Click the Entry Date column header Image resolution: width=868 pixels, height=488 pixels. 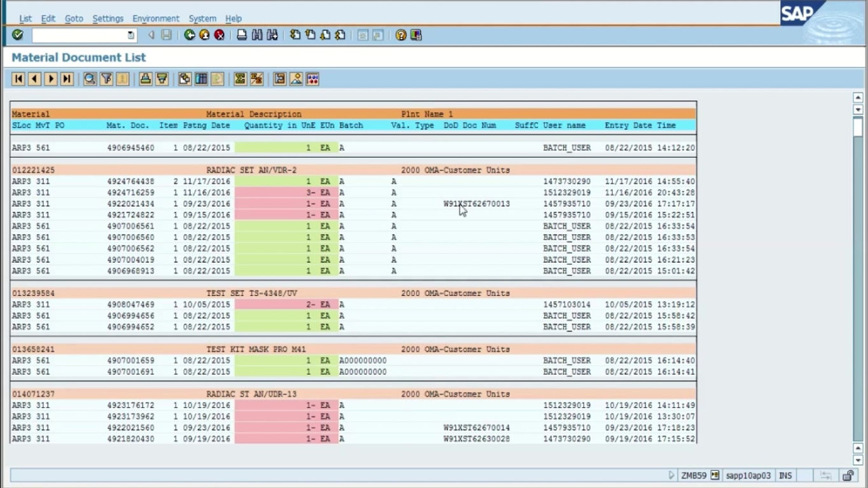point(629,125)
